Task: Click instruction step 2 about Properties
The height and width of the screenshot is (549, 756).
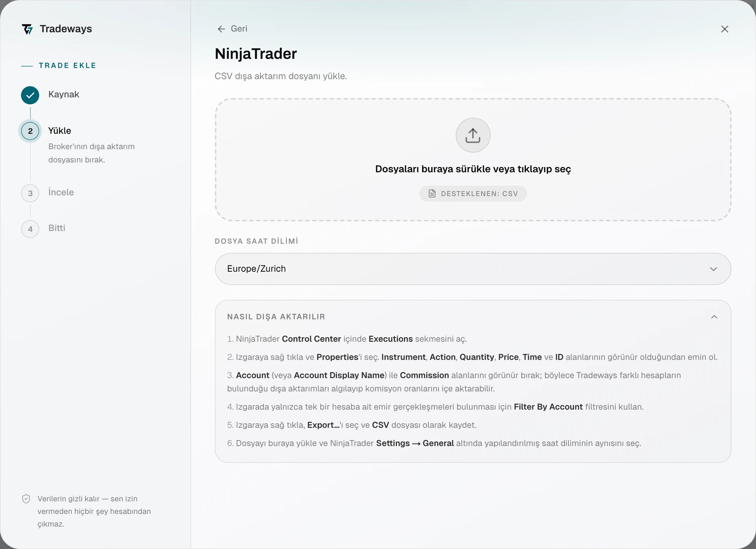Action: pyautogui.click(x=472, y=357)
